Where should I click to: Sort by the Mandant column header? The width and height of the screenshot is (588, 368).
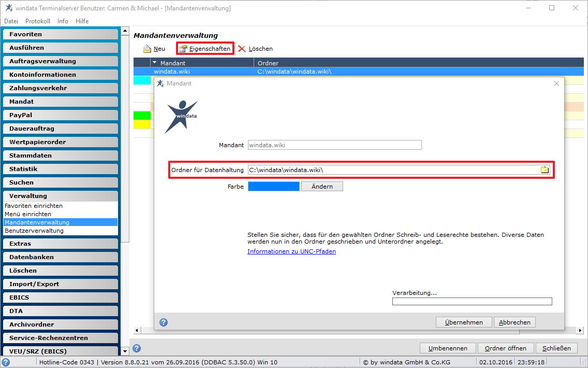click(x=202, y=63)
